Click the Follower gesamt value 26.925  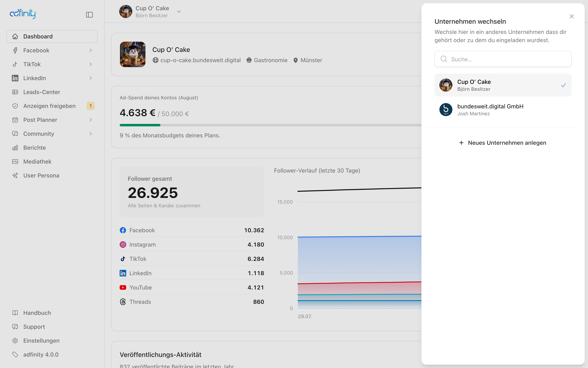tap(153, 193)
